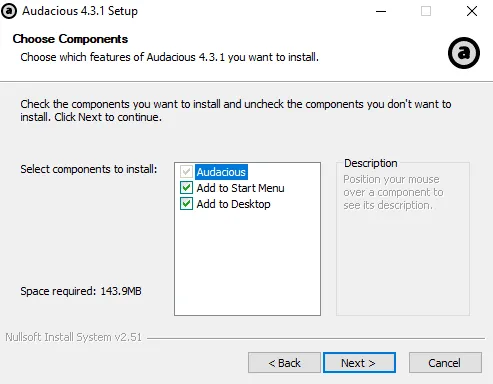Toggle the grayed Audacious component checkbox
This screenshot has width=493, height=384.
[186, 172]
